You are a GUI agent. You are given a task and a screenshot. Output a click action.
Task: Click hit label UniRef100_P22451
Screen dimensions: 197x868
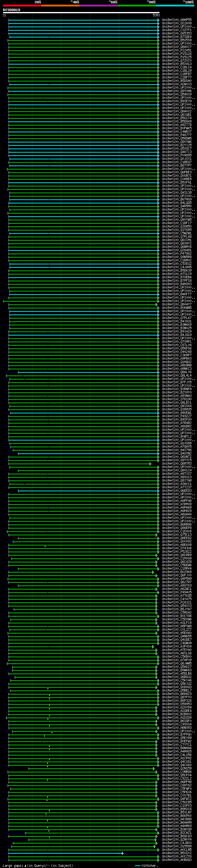(x=177, y=50)
